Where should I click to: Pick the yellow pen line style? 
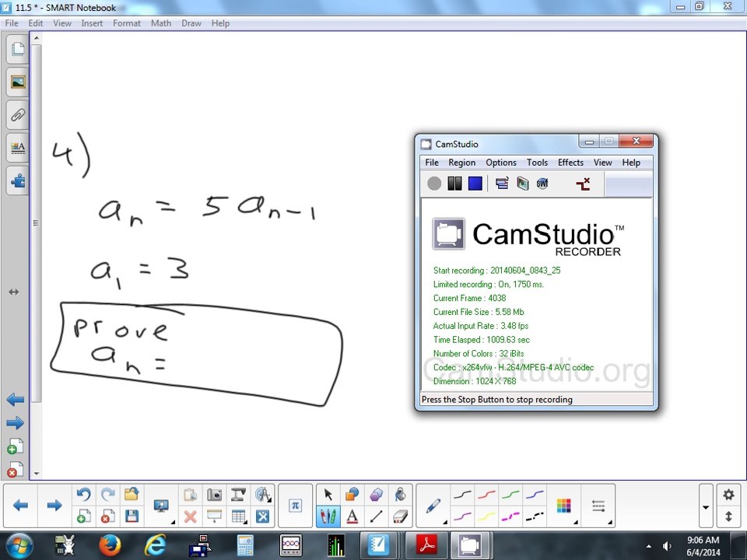coord(486,516)
